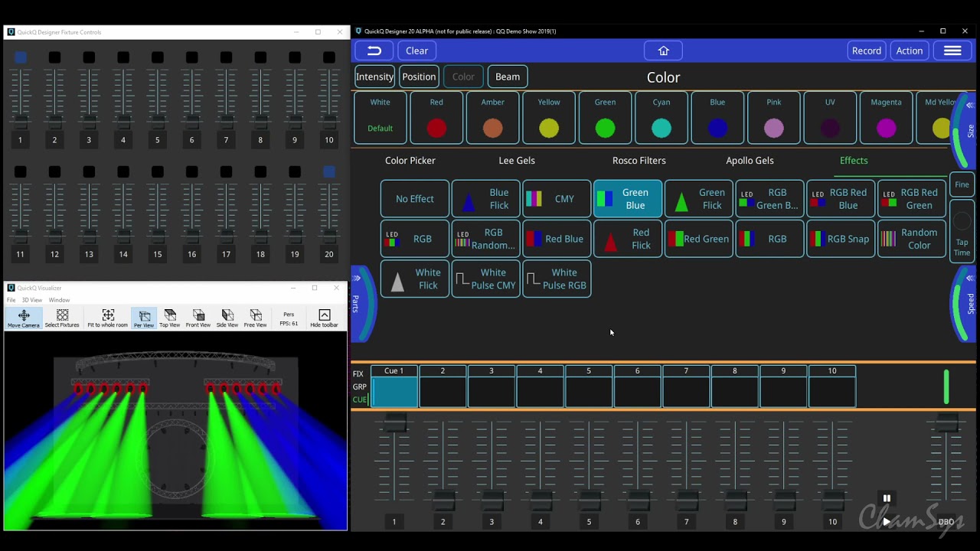Open the 3D View menu in Visualizer
The height and width of the screenshot is (551, 980).
[31, 300]
